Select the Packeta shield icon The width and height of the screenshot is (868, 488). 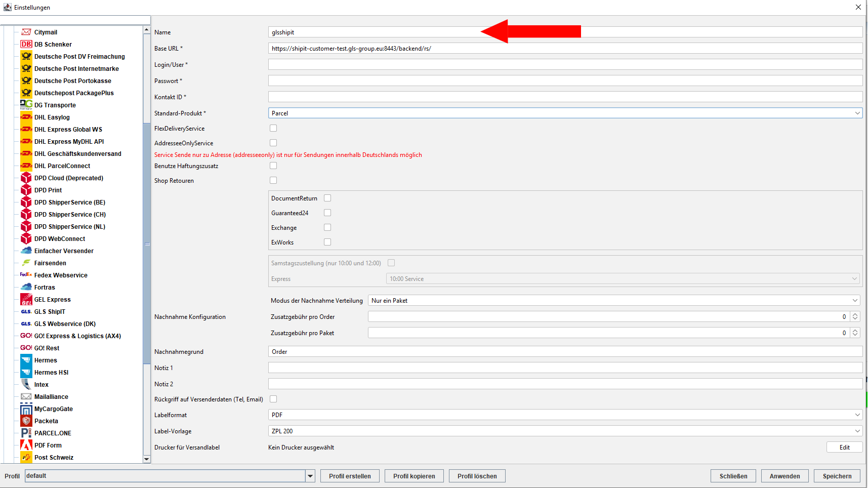click(x=26, y=421)
